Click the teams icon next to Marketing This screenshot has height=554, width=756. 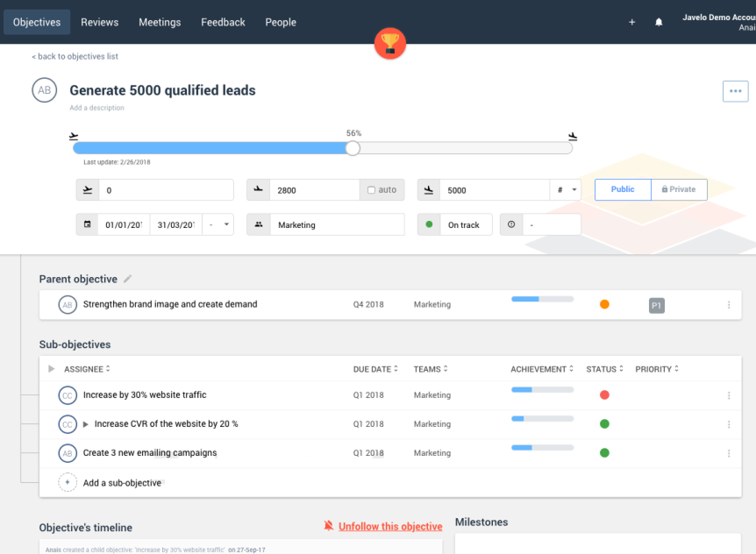pos(258,224)
